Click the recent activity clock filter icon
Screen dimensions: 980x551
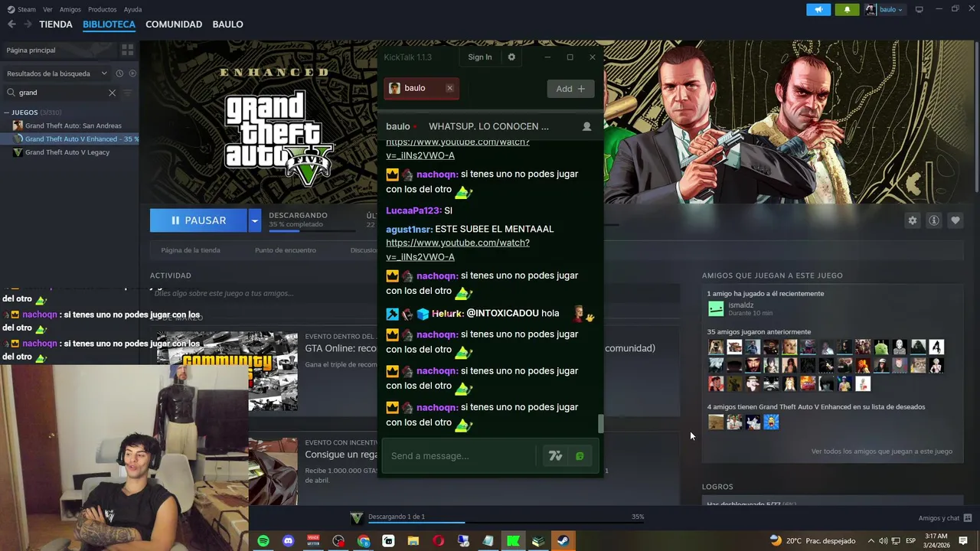(119, 73)
